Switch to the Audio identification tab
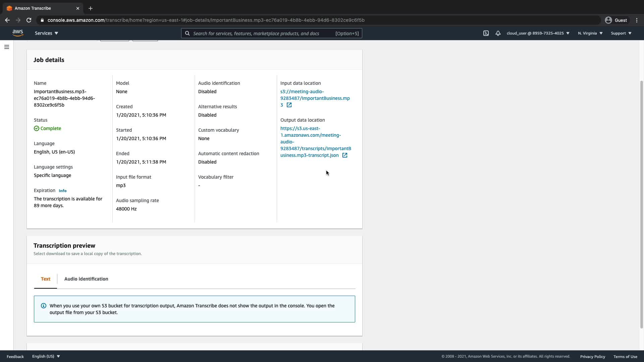This screenshot has height=362, width=644. point(86,279)
